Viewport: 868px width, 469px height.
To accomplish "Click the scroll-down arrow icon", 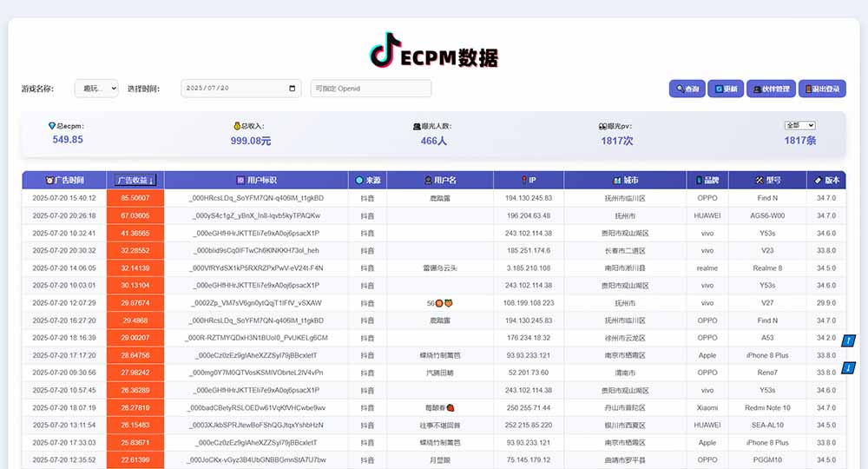I will (x=849, y=367).
